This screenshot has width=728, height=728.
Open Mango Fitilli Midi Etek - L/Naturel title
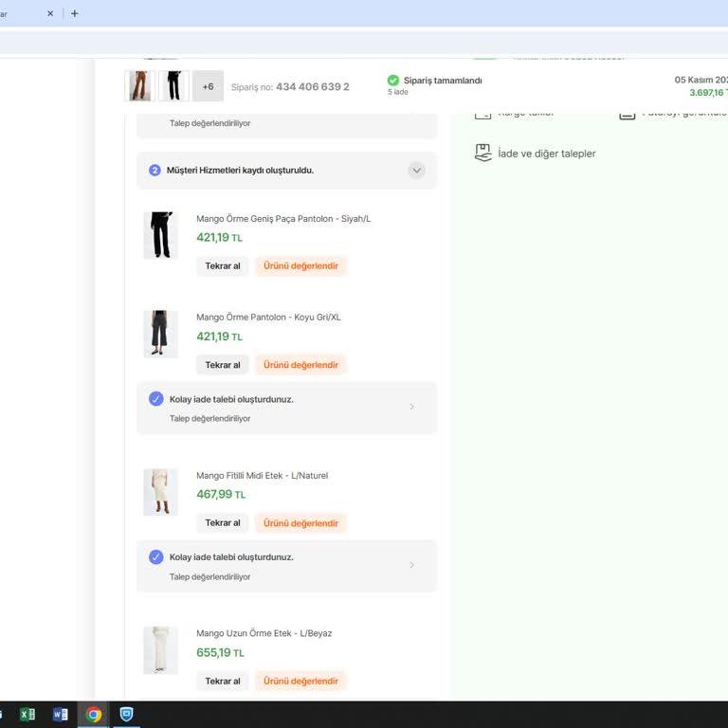[x=262, y=476]
